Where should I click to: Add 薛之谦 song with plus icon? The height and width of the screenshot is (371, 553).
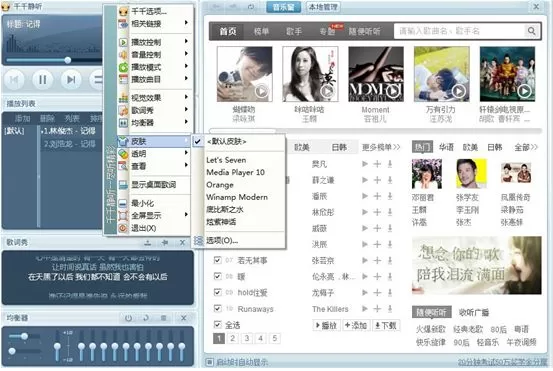[377, 180]
